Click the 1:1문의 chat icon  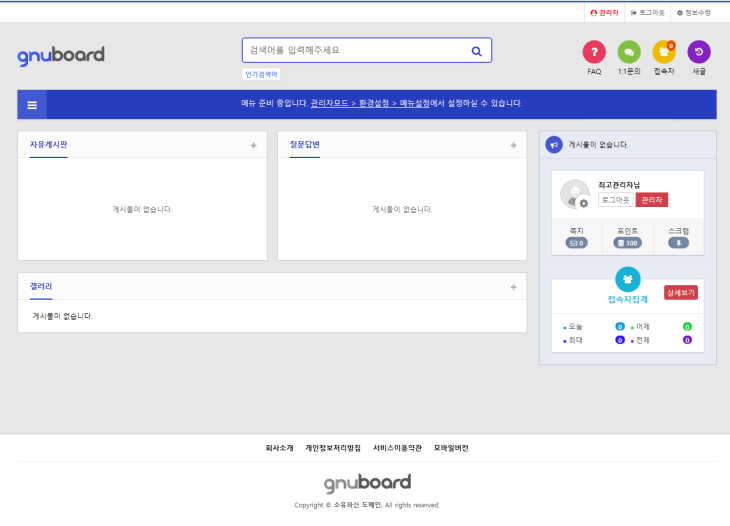point(629,52)
